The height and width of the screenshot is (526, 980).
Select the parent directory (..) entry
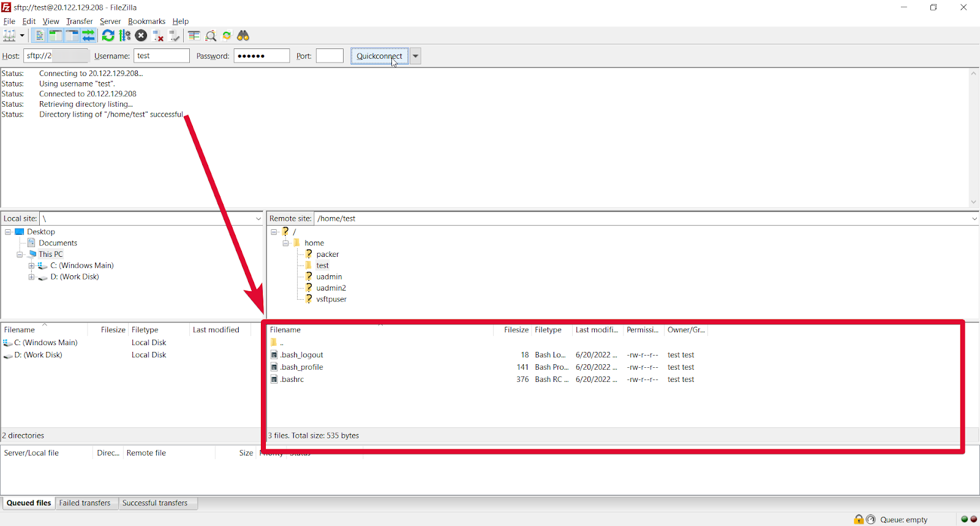click(x=277, y=343)
